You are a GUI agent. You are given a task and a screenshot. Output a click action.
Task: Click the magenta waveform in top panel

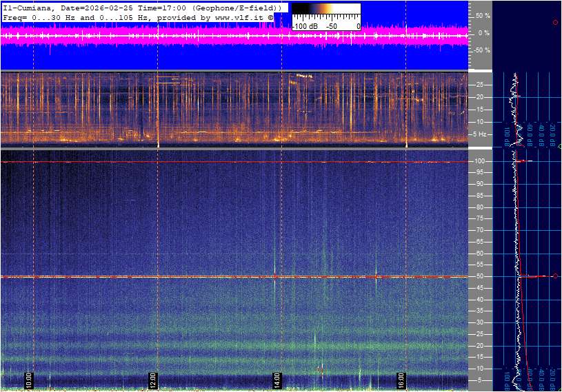coord(207,39)
